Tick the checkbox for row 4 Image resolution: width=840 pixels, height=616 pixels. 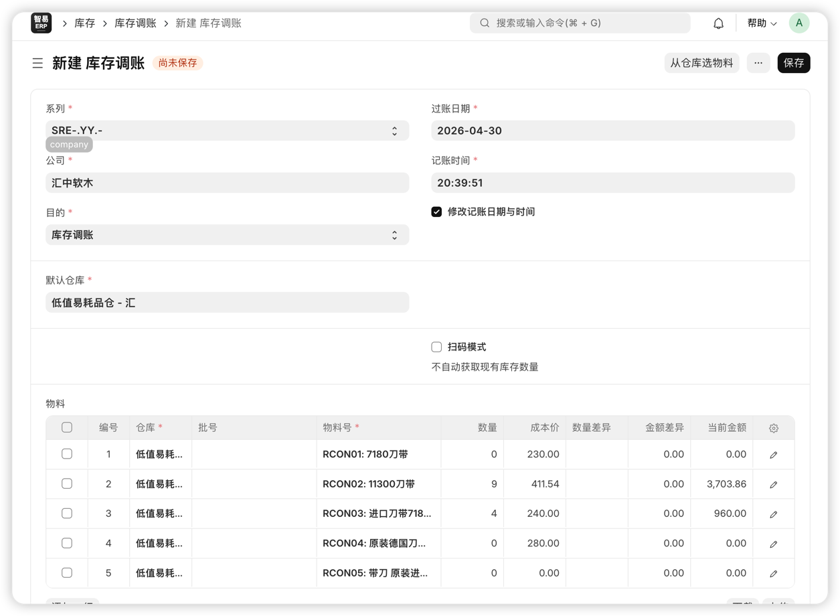[x=67, y=543]
